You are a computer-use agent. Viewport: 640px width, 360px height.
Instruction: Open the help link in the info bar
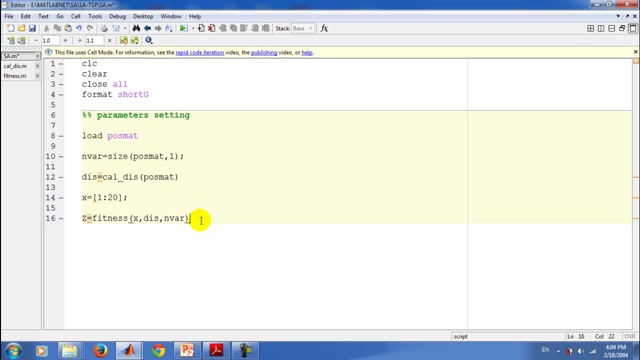click(307, 53)
